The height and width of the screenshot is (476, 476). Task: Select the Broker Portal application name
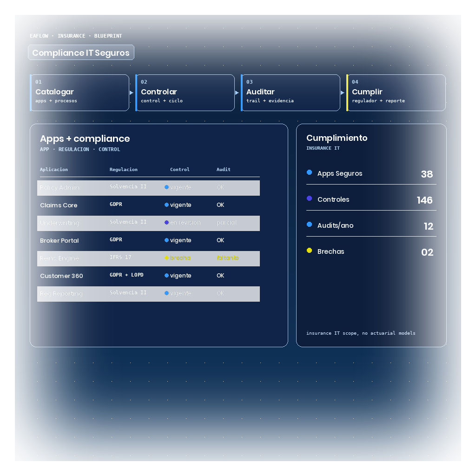(59, 240)
